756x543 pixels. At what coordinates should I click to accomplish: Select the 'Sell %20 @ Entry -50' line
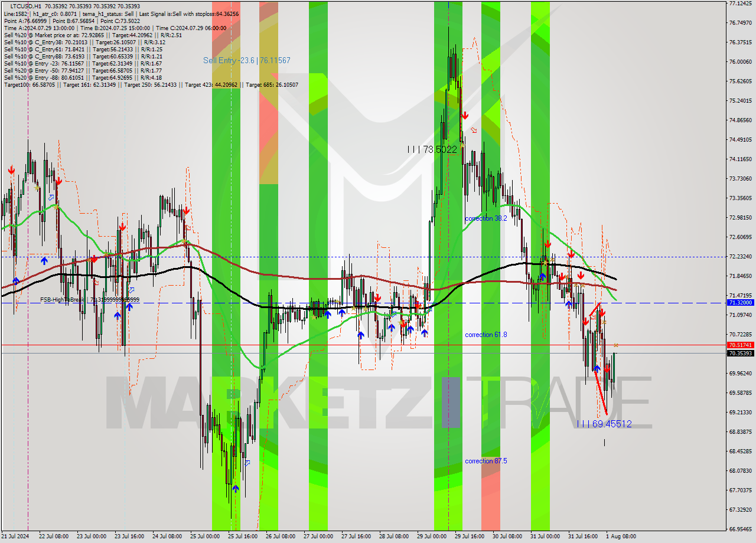click(x=83, y=70)
